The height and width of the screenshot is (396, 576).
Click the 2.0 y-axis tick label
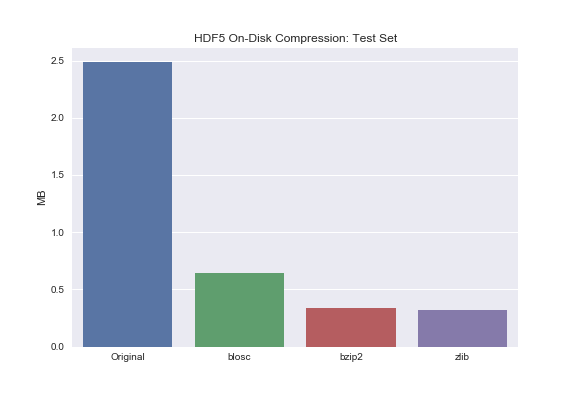pos(57,118)
